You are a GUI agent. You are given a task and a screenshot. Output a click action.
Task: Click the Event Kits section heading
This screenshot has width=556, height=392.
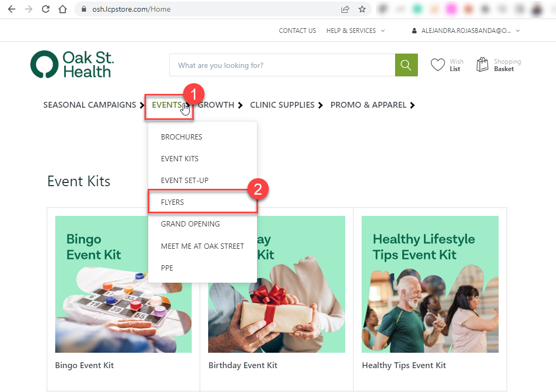79,181
